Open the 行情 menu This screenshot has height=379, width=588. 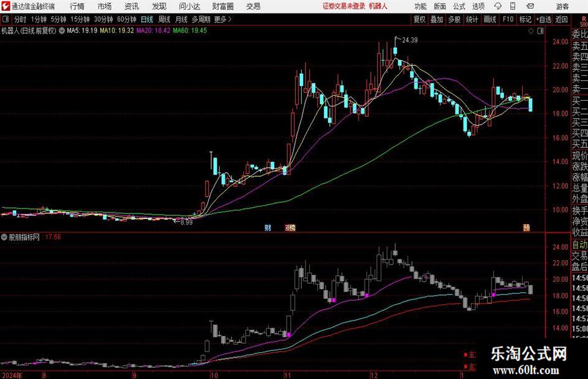click(77, 6)
